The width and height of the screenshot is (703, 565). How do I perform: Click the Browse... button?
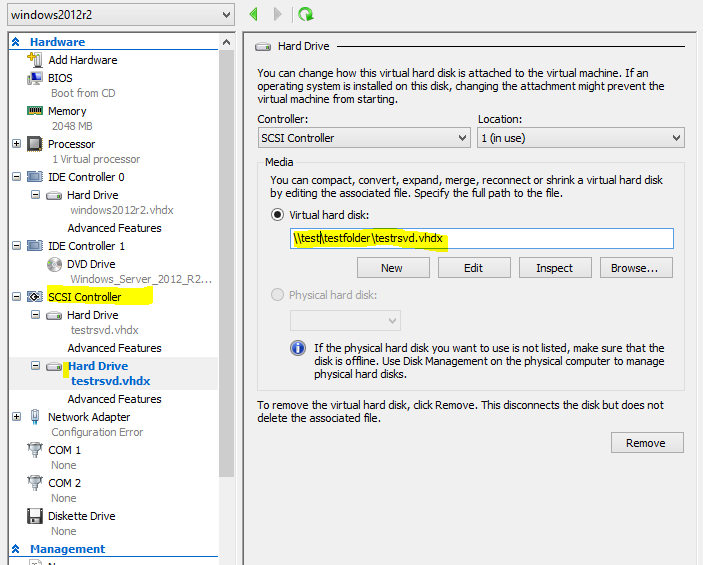click(636, 268)
